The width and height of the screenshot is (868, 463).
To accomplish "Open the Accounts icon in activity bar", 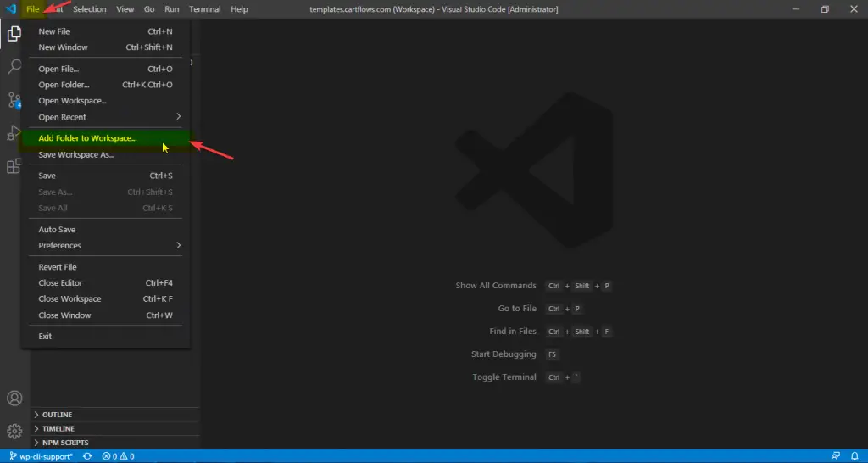I will pos(14,399).
